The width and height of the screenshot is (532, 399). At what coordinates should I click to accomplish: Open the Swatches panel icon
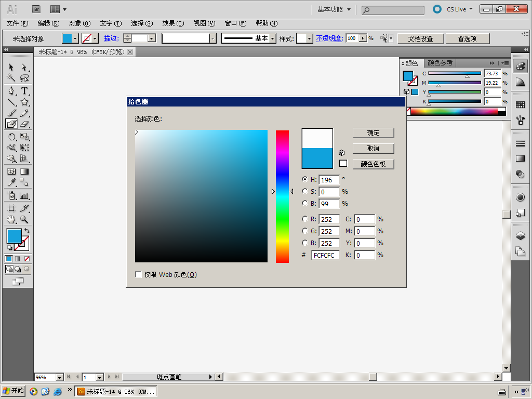tap(520, 105)
